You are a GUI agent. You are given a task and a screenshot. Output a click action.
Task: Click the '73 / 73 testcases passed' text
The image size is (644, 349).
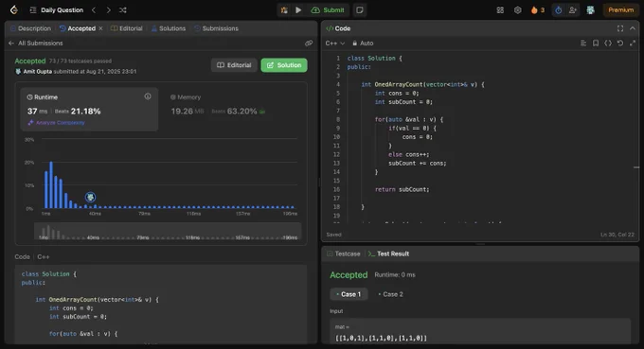coord(80,61)
